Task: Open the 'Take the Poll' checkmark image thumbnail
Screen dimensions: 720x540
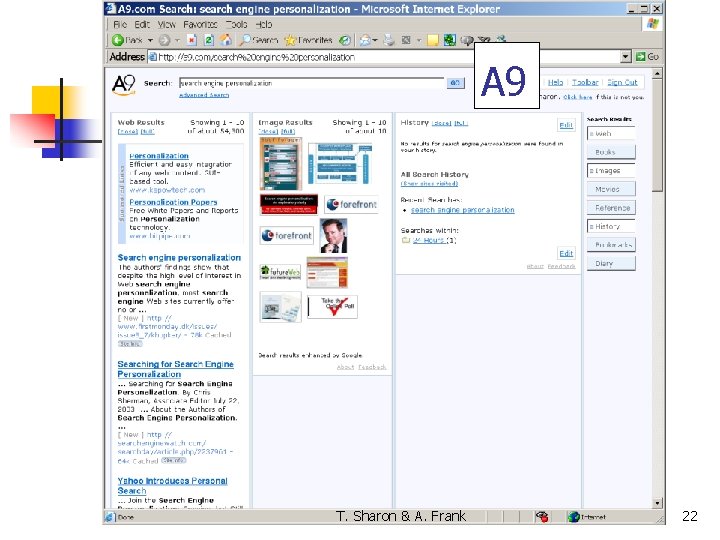Action: [332, 307]
